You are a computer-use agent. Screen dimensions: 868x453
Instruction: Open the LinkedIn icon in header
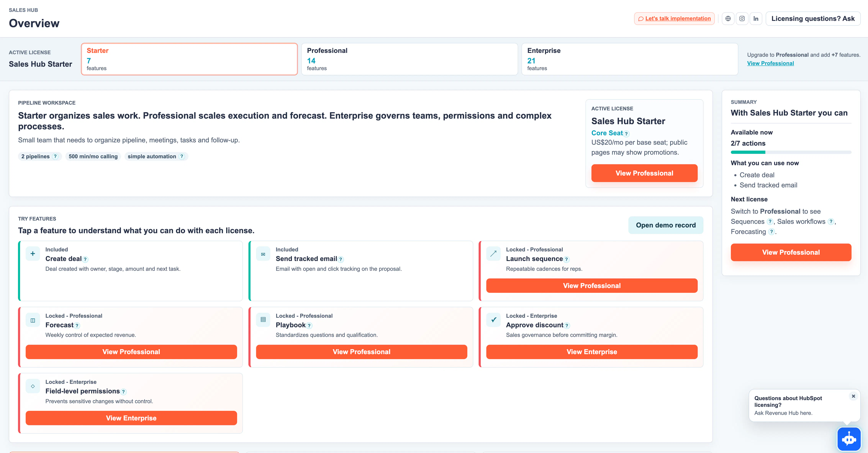point(756,19)
